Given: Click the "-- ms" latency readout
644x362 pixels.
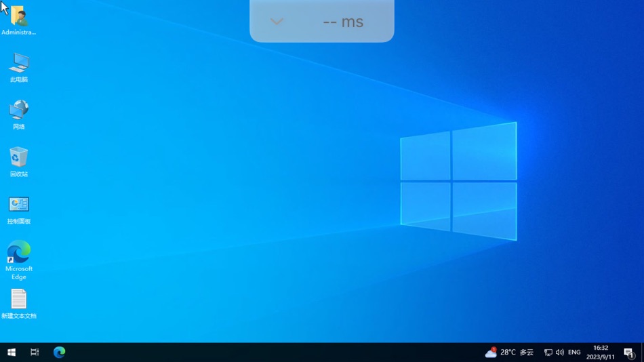Looking at the screenshot, I should coord(344,22).
